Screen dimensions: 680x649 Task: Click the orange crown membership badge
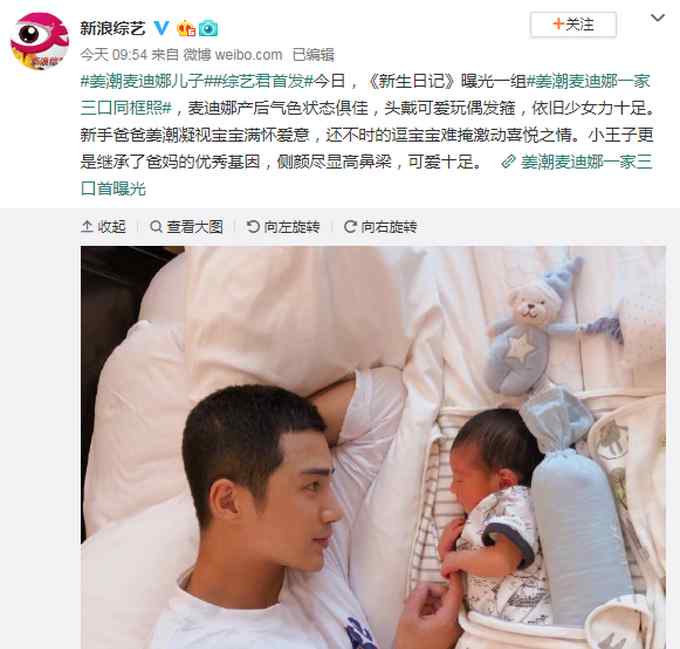tap(186, 29)
